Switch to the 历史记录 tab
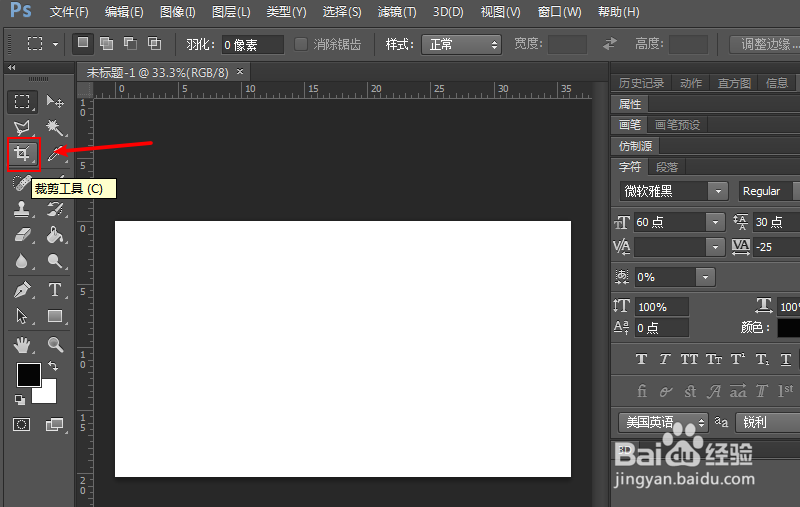The width and height of the screenshot is (800, 507). [641, 83]
